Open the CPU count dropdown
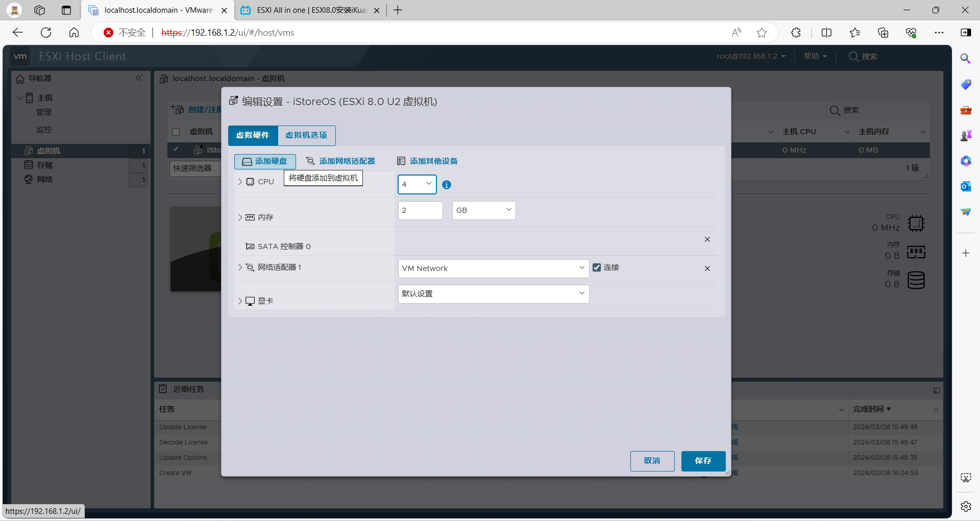 click(416, 184)
